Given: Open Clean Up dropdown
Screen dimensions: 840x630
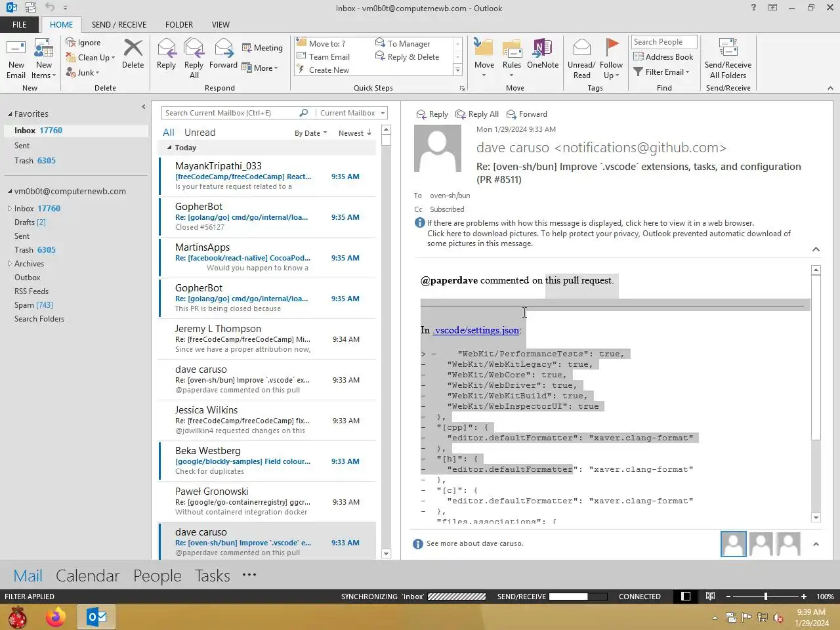Looking at the screenshot, I should [x=91, y=58].
